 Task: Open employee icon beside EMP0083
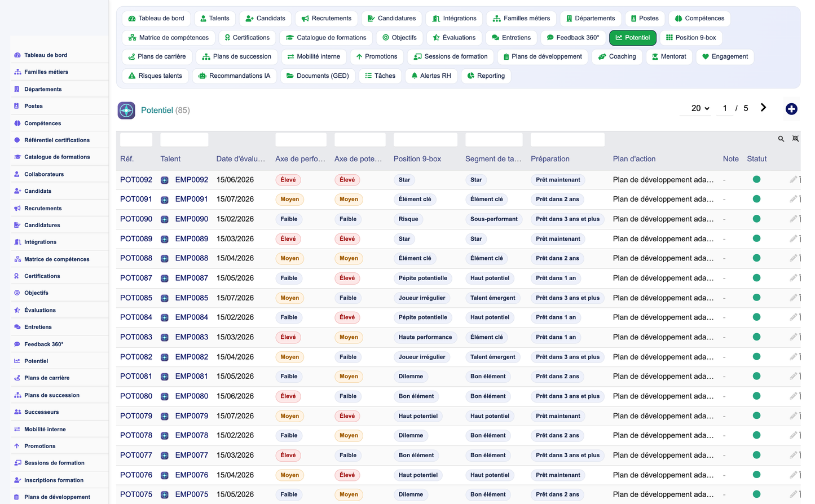click(165, 337)
